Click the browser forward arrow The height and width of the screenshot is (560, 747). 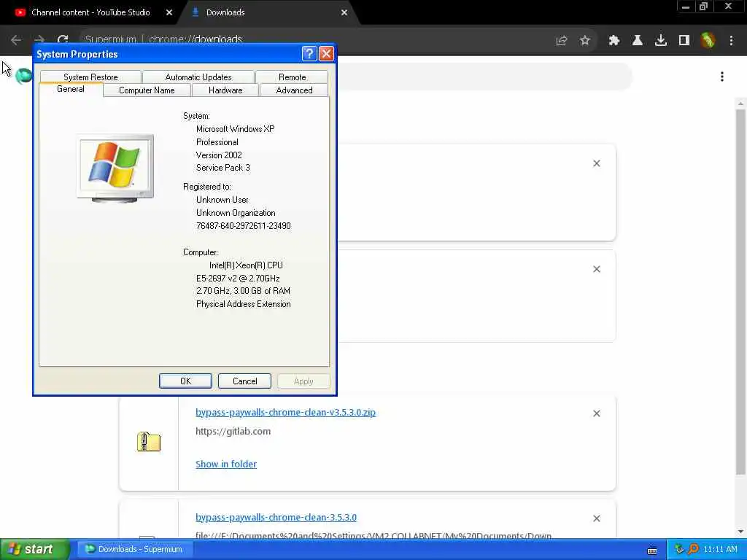pos(39,40)
